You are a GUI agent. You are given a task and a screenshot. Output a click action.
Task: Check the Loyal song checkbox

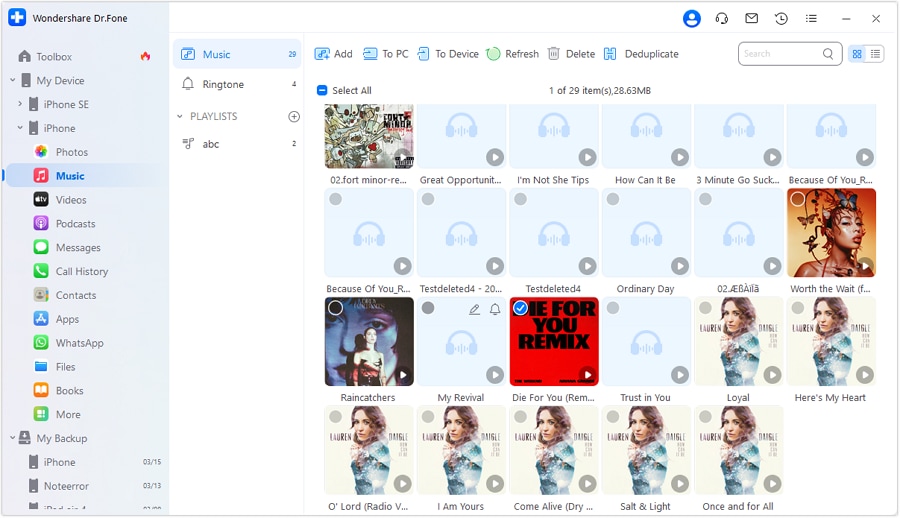[705, 308]
